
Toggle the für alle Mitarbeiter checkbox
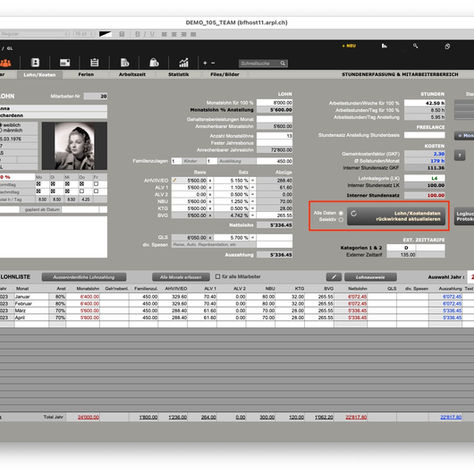tap(218, 277)
